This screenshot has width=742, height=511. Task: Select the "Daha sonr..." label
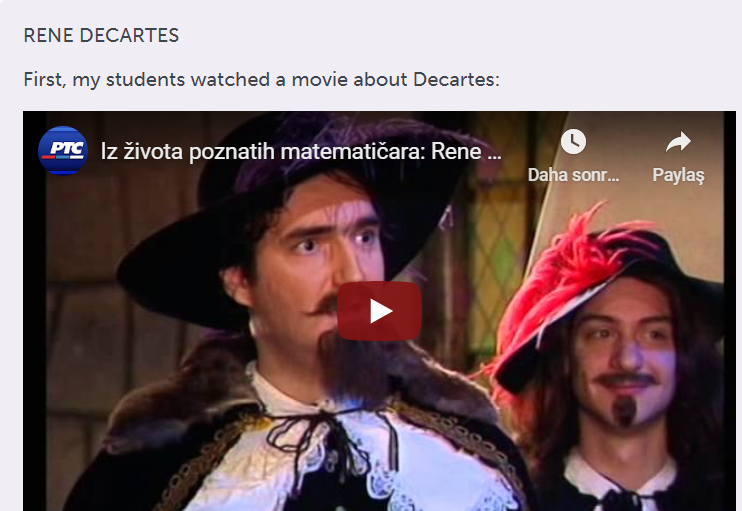point(573,175)
